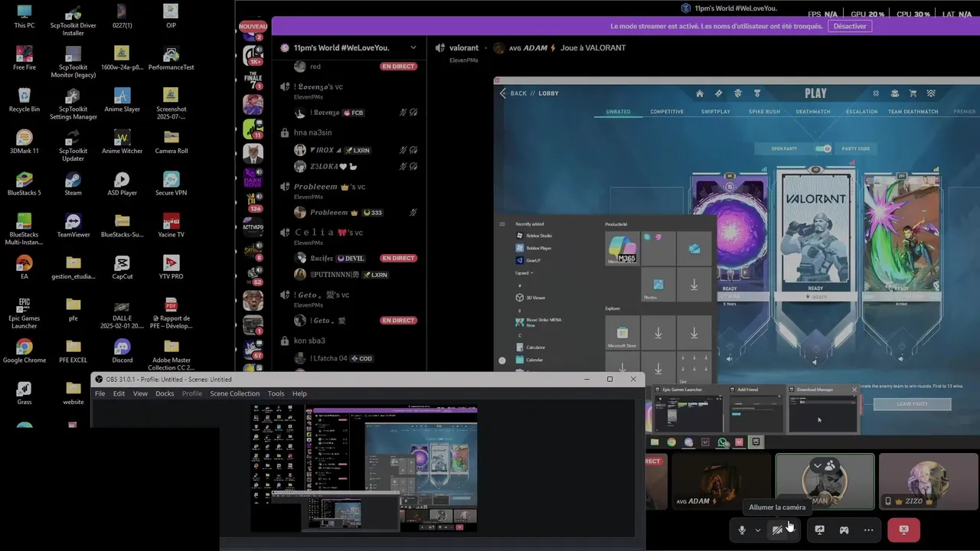Viewport: 980px width, 551px height.
Task: Open the DARK NOVA server icon in Discord
Action: [253, 178]
